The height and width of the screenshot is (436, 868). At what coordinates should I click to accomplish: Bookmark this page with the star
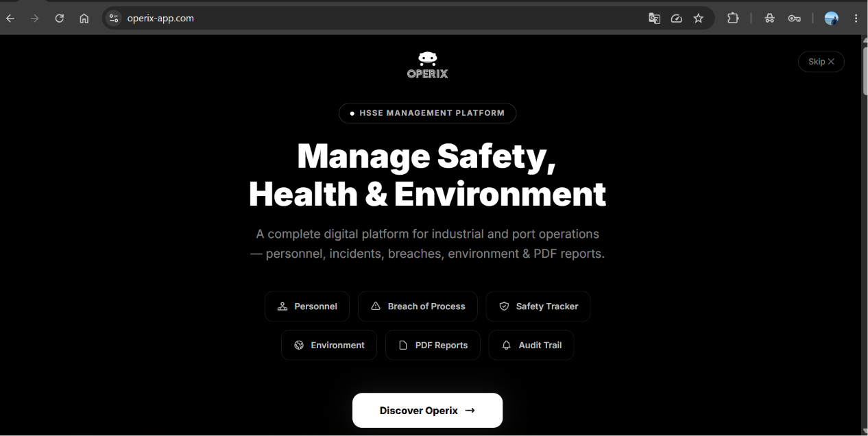pos(699,19)
